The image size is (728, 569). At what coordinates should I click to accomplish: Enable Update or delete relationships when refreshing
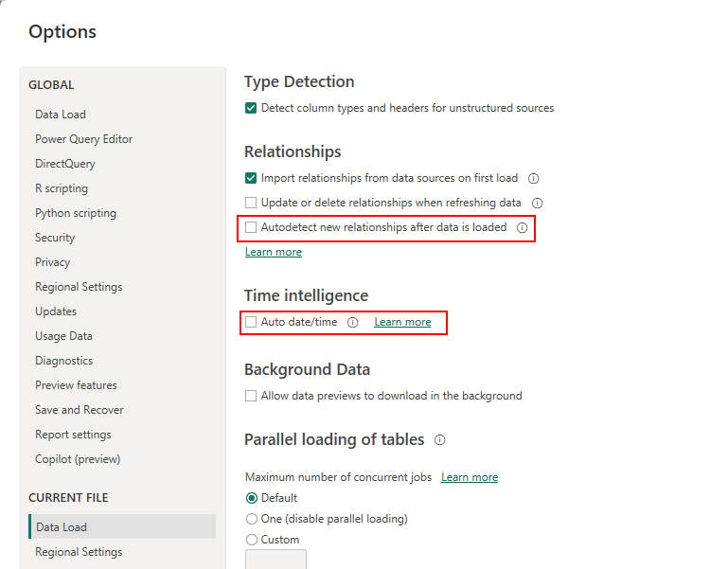(251, 203)
